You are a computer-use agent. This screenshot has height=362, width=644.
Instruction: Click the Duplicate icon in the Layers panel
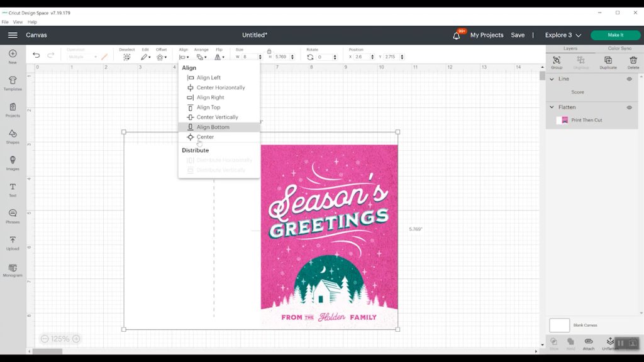(x=608, y=61)
